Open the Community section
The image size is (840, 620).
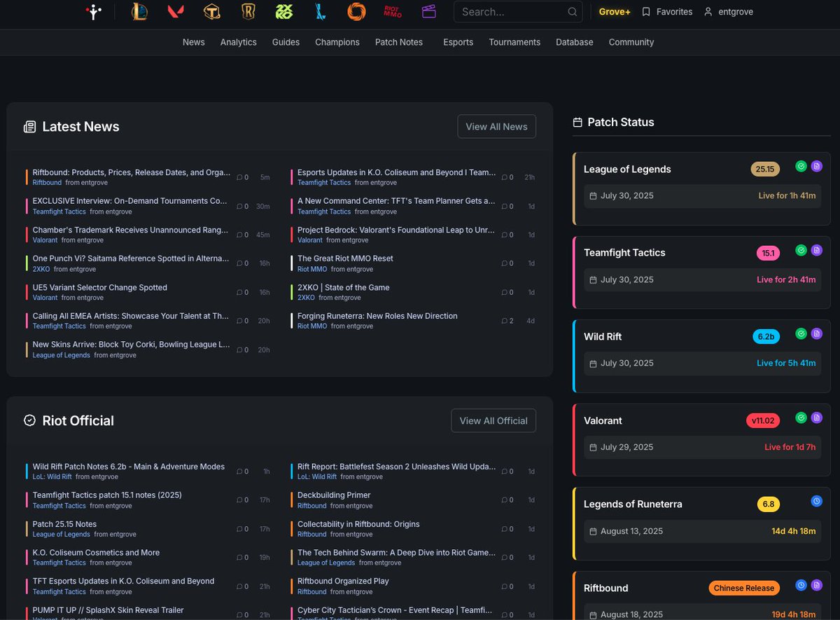click(631, 42)
